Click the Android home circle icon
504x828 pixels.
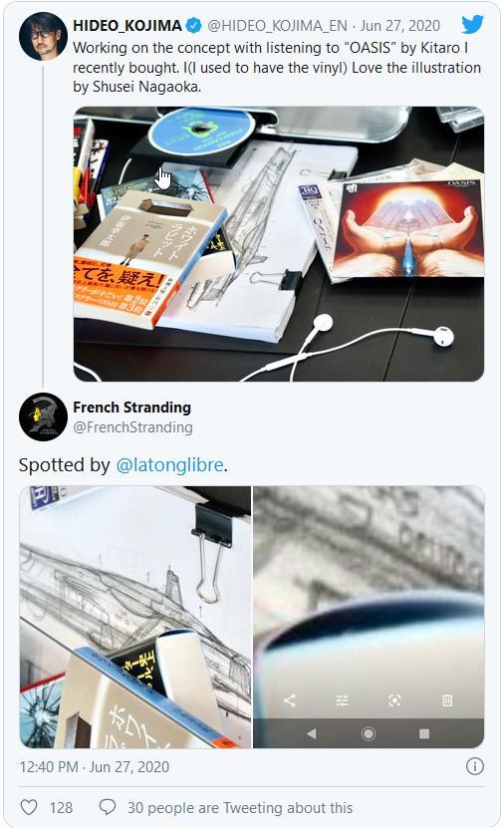(369, 733)
